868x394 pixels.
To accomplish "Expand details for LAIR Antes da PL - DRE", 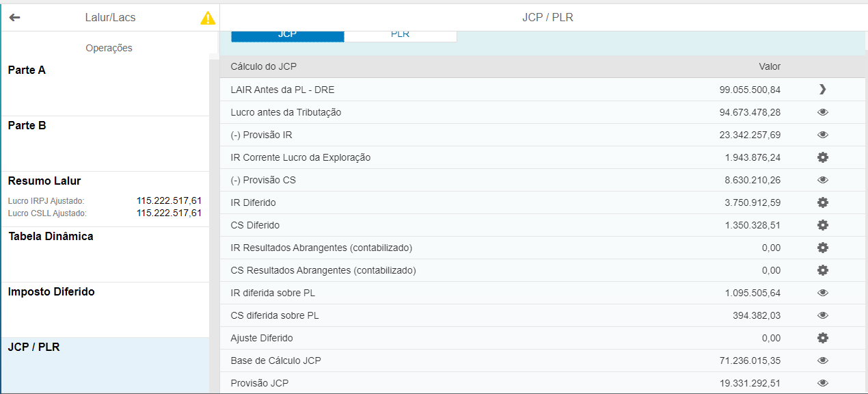I will coord(822,90).
